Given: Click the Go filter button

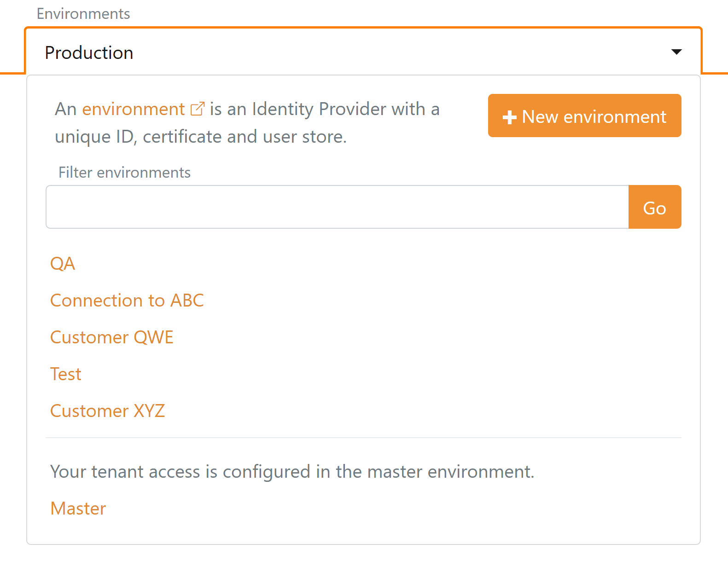Looking at the screenshot, I should [x=654, y=208].
